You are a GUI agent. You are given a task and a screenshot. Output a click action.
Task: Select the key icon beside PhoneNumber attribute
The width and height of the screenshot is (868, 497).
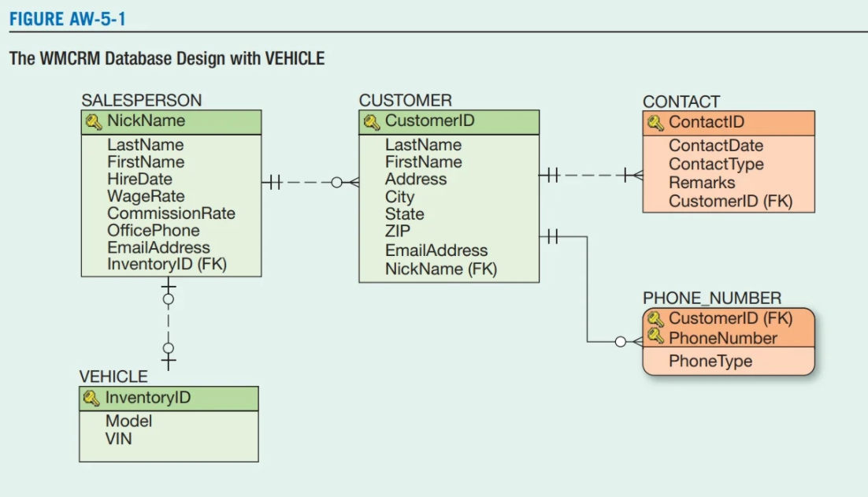point(655,336)
